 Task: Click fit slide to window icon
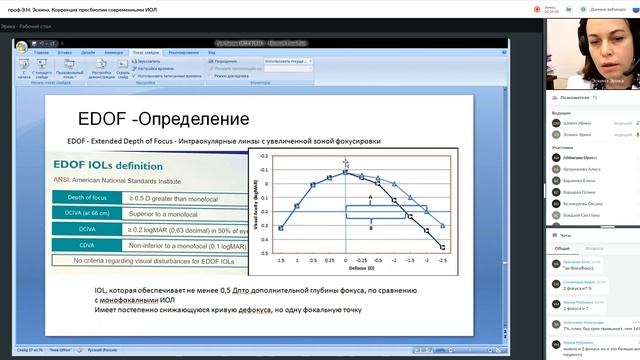coord(499,350)
